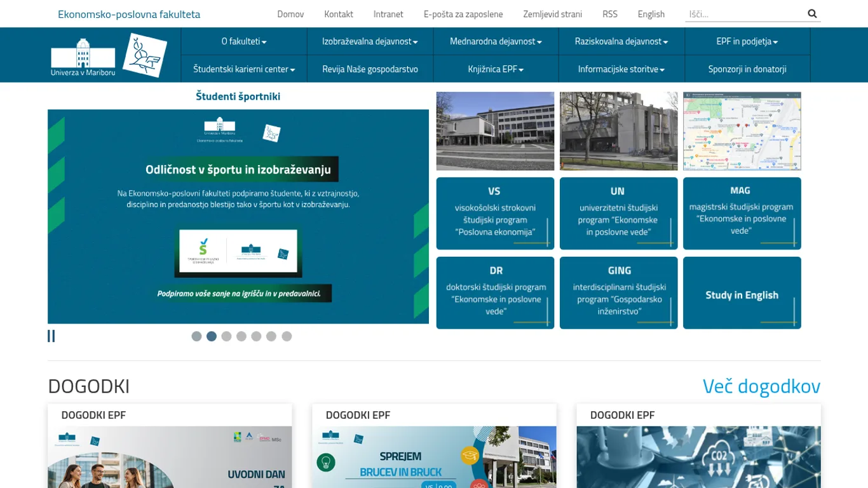868x488 pixels.
Task: Expand Raziskovalna dejavnost dropdown
Action: (621, 41)
